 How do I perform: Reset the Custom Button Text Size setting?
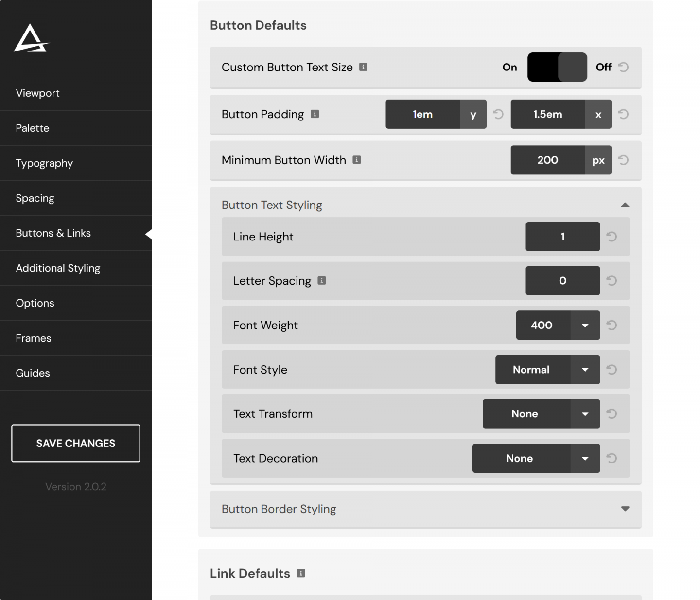623,67
